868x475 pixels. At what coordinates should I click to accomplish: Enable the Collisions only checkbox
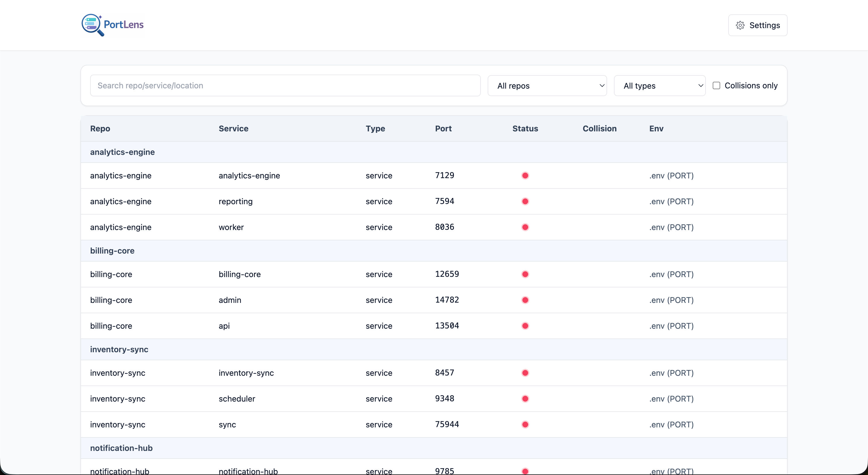click(716, 85)
